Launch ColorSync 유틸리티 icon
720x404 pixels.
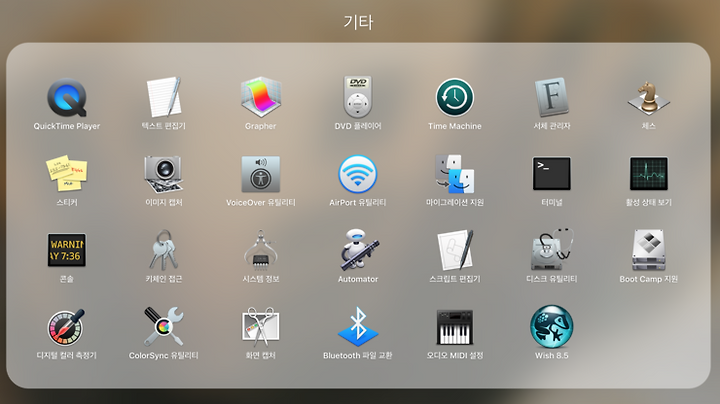click(164, 326)
